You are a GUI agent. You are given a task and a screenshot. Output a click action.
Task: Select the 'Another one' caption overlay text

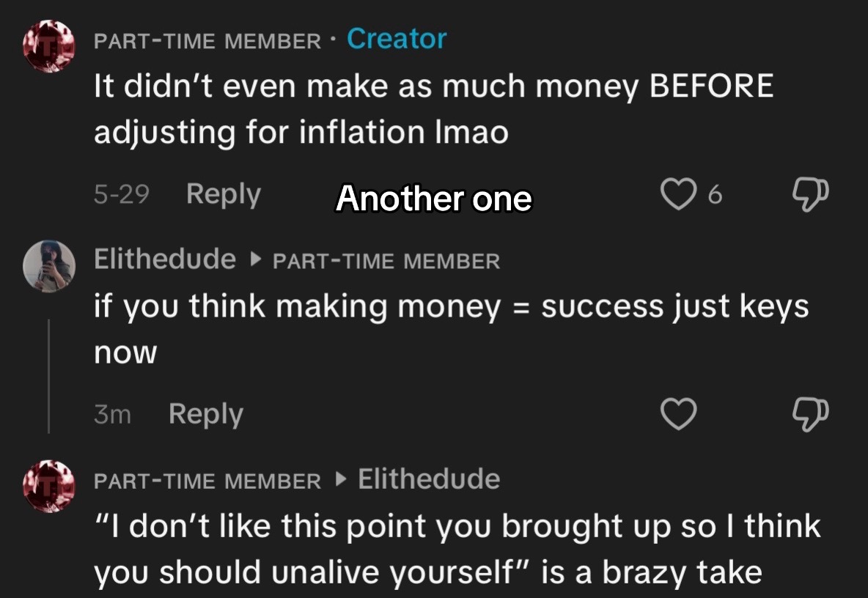click(x=434, y=198)
